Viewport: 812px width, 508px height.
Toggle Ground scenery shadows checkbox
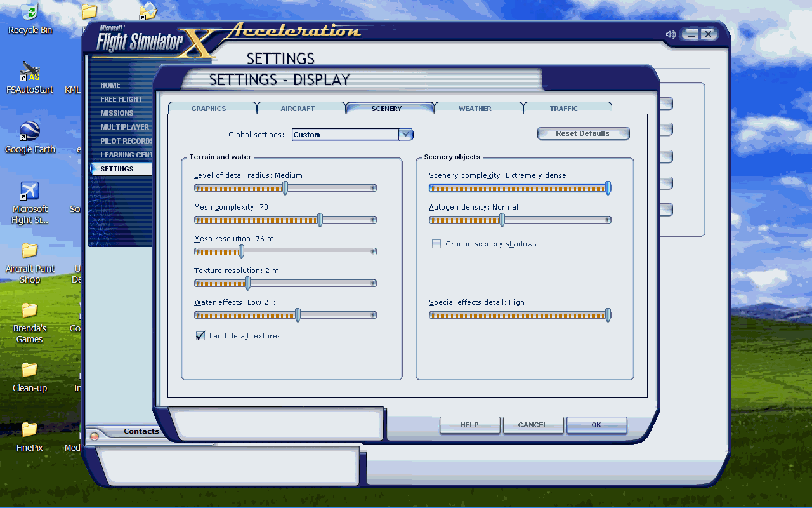point(436,244)
